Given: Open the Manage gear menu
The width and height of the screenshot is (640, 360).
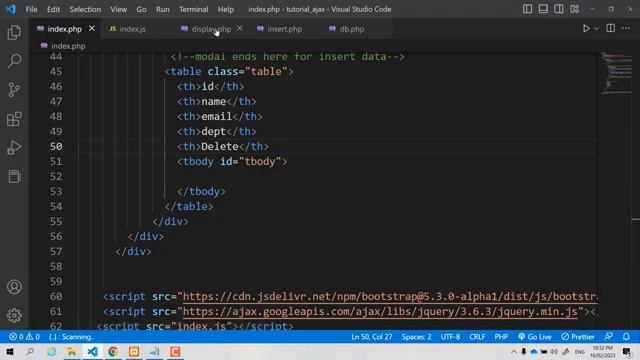Looking at the screenshot, I should click(14, 315).
